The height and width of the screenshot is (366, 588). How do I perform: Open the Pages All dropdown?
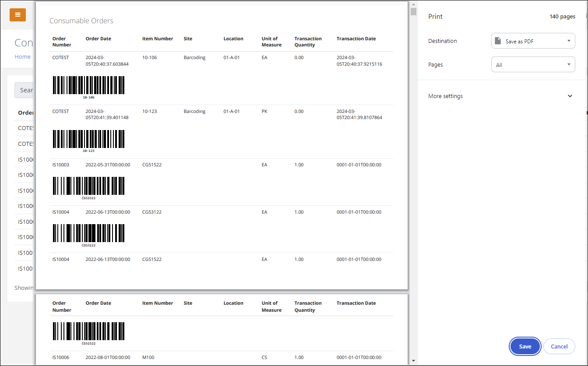click(533, 65)
